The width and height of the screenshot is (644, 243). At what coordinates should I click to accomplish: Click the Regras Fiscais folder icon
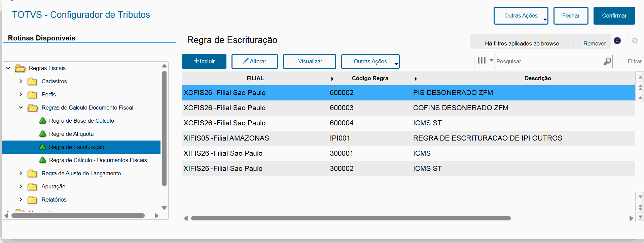pyautogui.click(x=20, y=68)
